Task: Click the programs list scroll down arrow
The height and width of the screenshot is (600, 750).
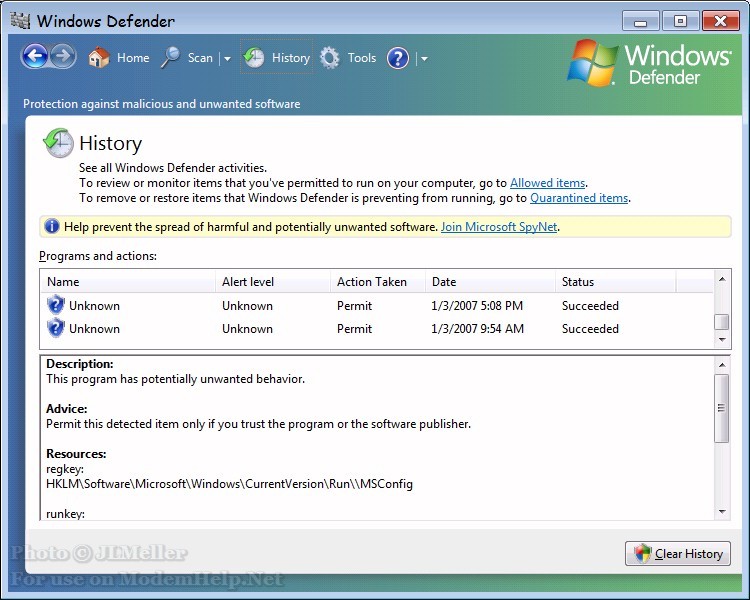Action: [x=722, y=339]
